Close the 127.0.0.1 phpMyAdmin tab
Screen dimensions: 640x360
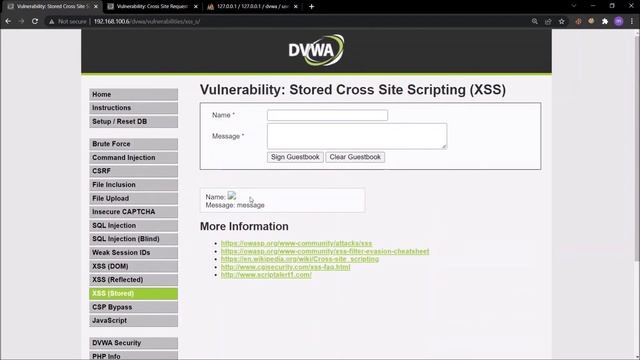296,7
